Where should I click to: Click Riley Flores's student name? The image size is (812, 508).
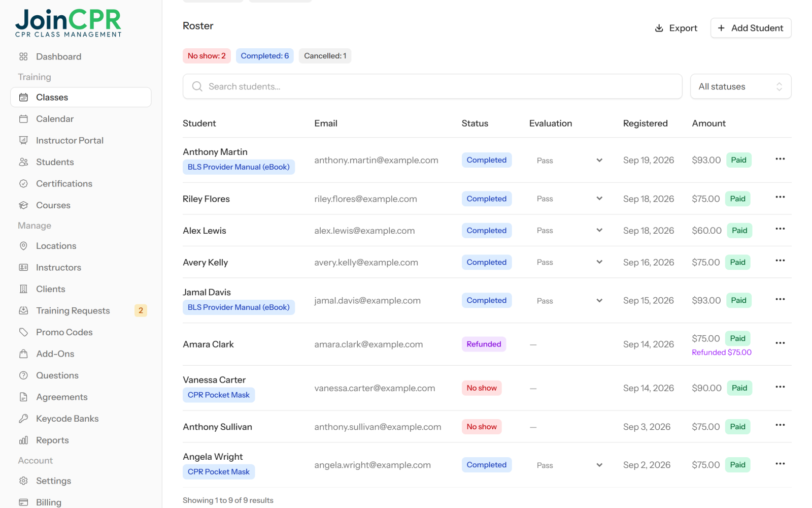(x=206, y=199)
